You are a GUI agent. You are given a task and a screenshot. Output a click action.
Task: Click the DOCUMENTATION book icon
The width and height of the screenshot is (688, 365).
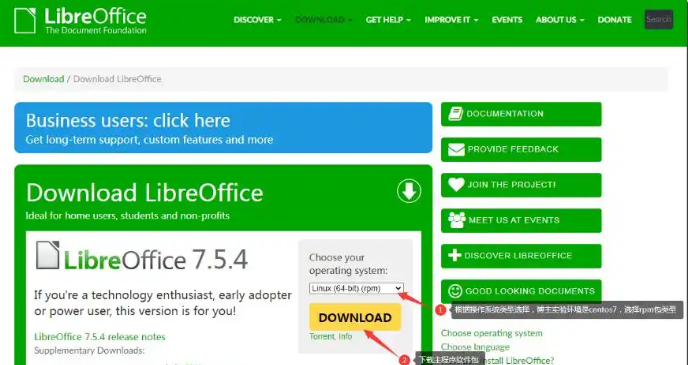tap(455, 114)
